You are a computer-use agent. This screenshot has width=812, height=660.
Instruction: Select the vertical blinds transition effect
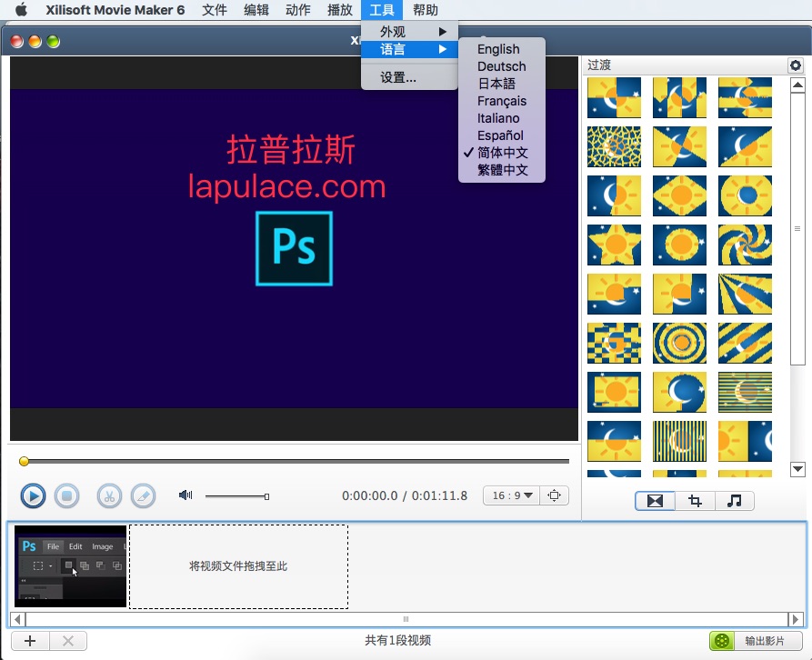click(x=679, y=442)
